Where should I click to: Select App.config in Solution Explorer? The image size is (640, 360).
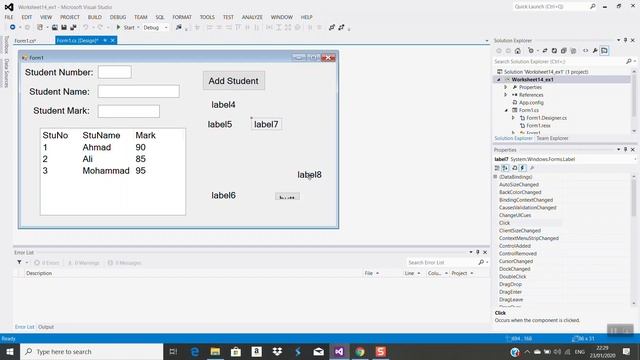(531, 102)
